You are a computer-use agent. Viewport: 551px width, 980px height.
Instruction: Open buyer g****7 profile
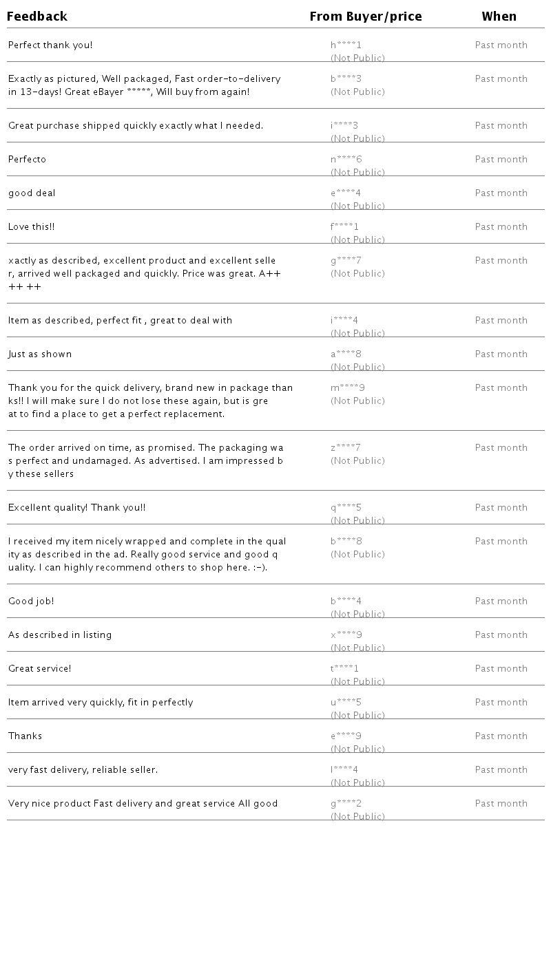point(346,261)
